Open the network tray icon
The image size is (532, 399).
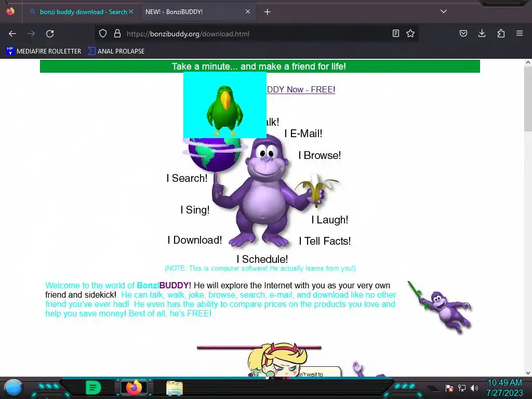pyautogui.click(x=462, y=388)
